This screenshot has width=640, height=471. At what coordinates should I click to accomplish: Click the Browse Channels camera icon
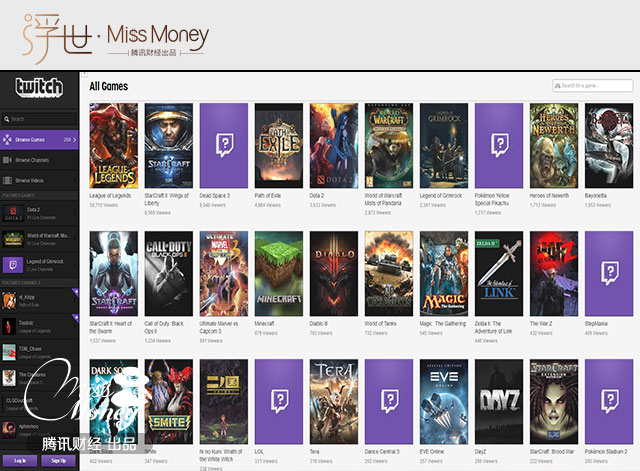pos(7,160)
